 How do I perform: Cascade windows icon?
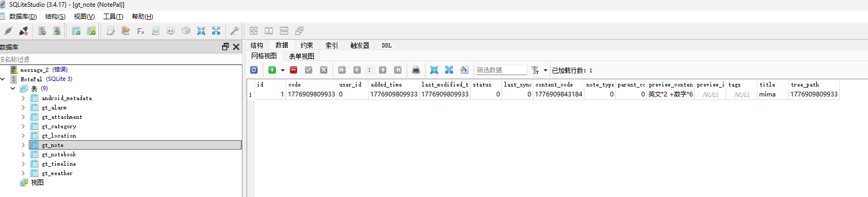point(299,31)
